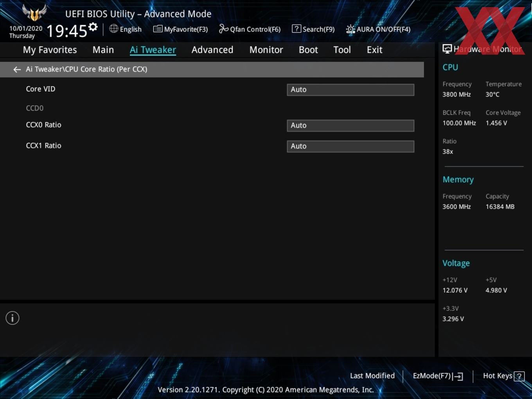This screenshot has width=532, height=399.
Task: Switch to EzMode(F7)
Action: point(438,376)
